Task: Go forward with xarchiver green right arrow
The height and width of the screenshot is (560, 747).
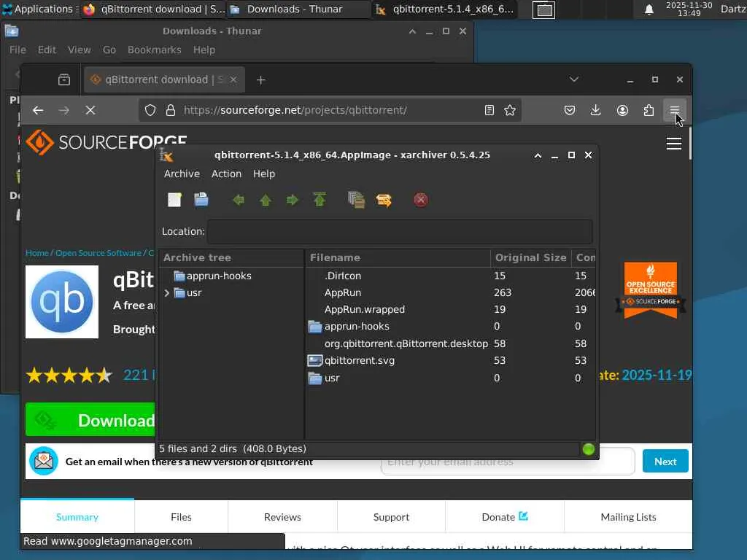Action: coord(292,200)
